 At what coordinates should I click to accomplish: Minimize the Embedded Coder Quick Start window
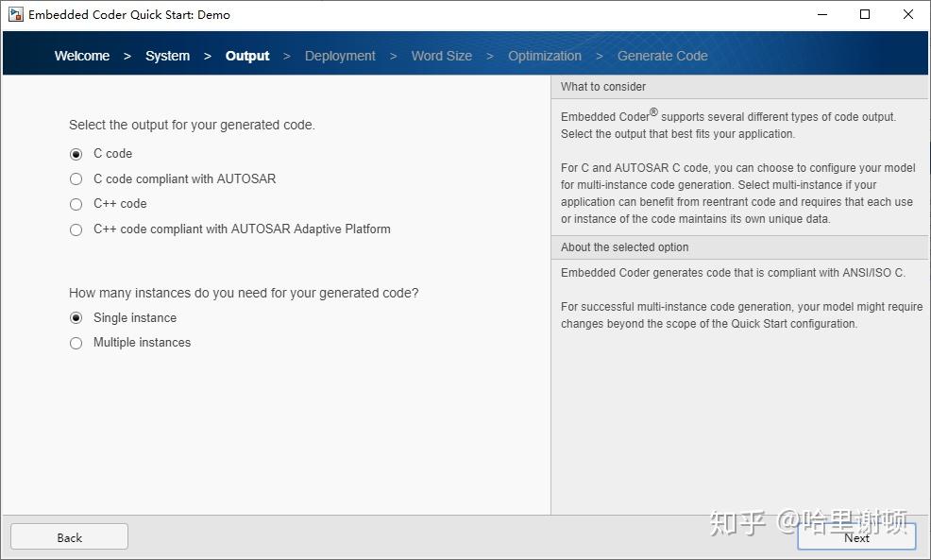821,14
